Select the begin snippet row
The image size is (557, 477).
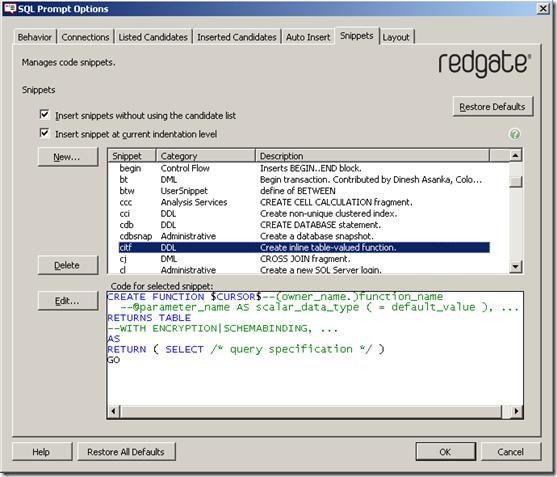pos(304,168)
